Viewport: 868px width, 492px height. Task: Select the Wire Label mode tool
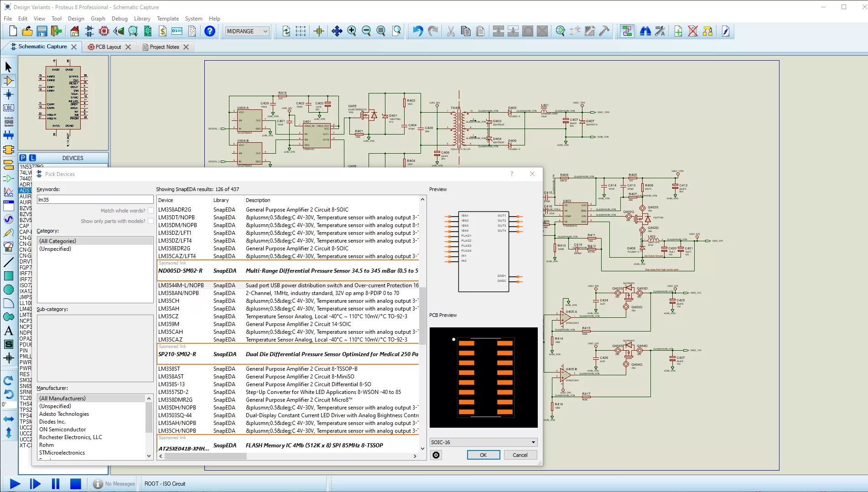(8, 108)
